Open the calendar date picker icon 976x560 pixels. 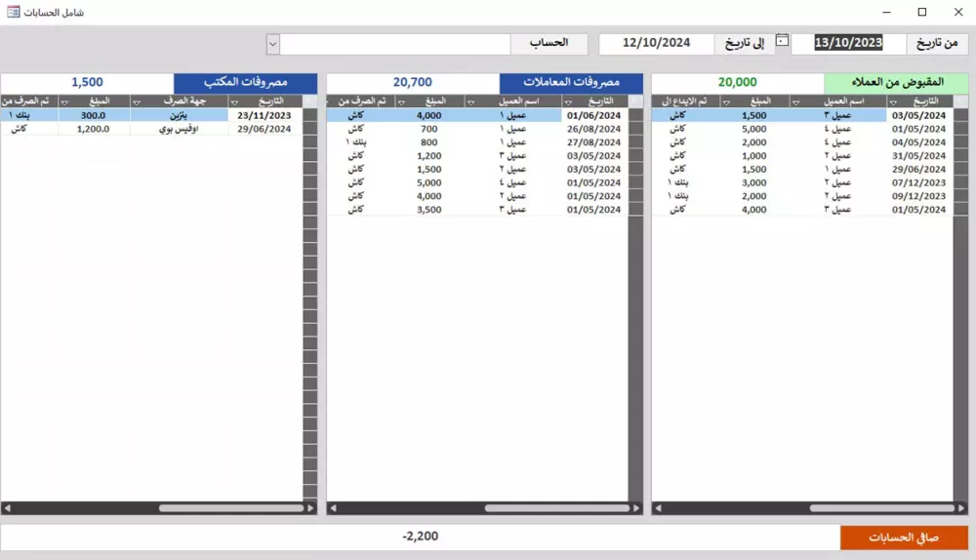[782, 41]
